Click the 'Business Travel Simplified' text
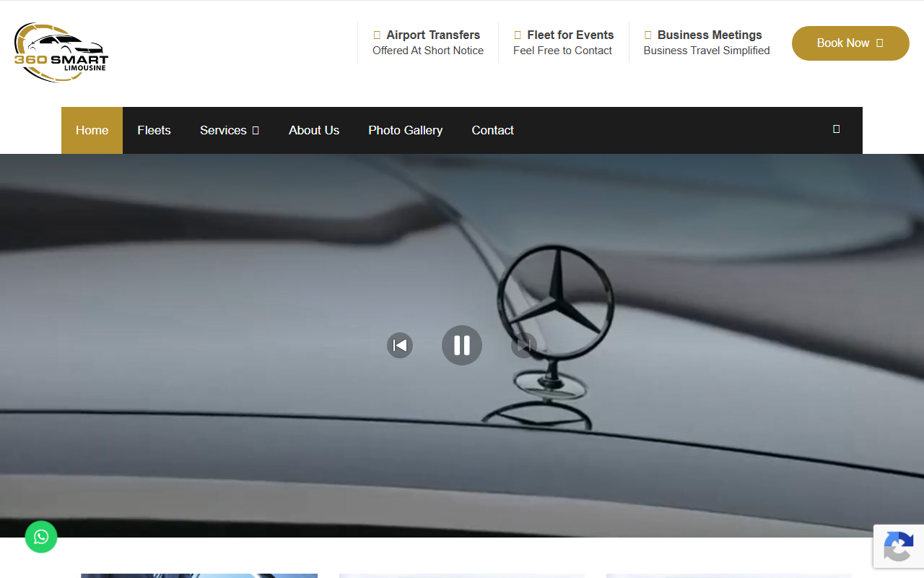Viewport: 924px width, 578px height. 707,51
